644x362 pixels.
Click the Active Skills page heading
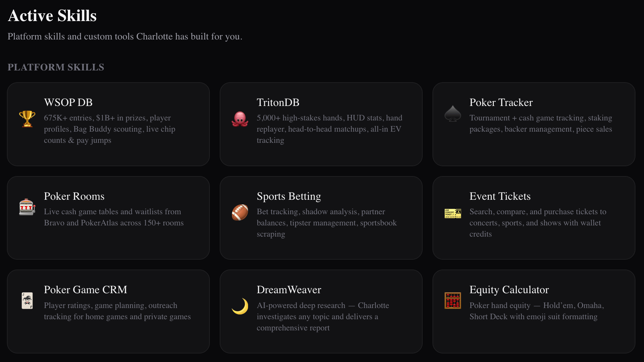pos(52,15)
